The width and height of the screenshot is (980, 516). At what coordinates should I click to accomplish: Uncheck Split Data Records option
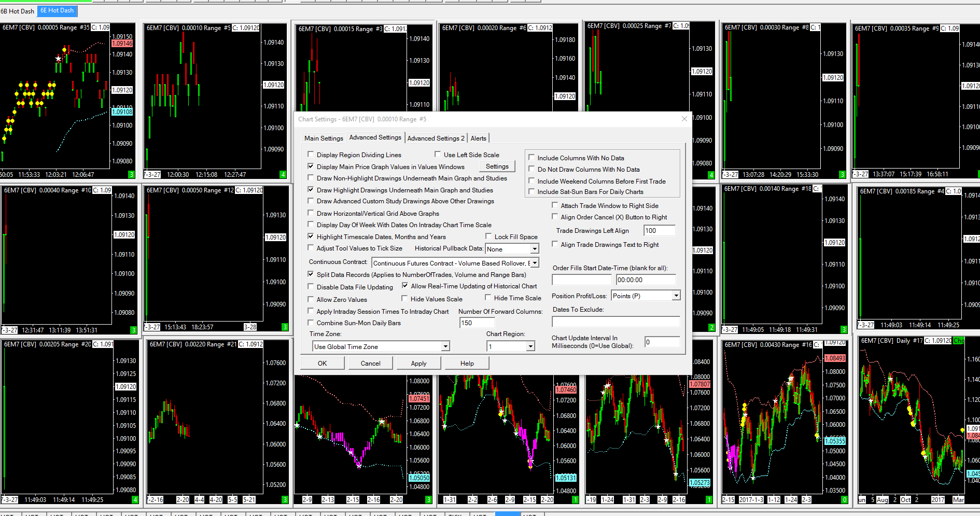[311, 274]
